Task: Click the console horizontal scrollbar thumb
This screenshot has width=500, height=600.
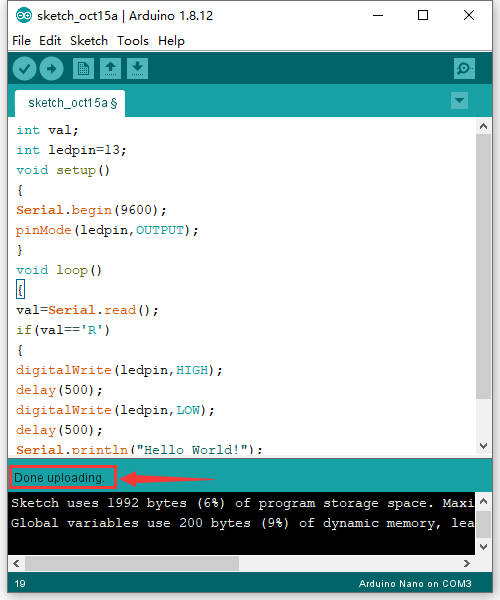Action: (132, 563)
